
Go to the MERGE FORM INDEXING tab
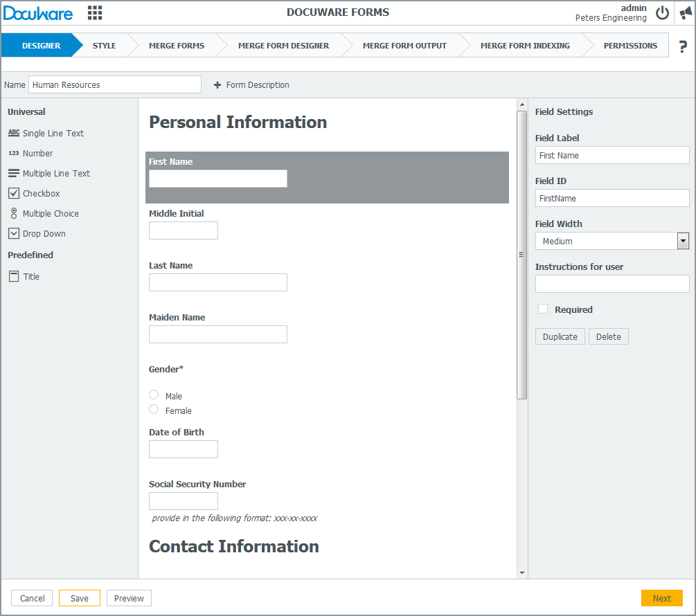(x=525, y=45)
